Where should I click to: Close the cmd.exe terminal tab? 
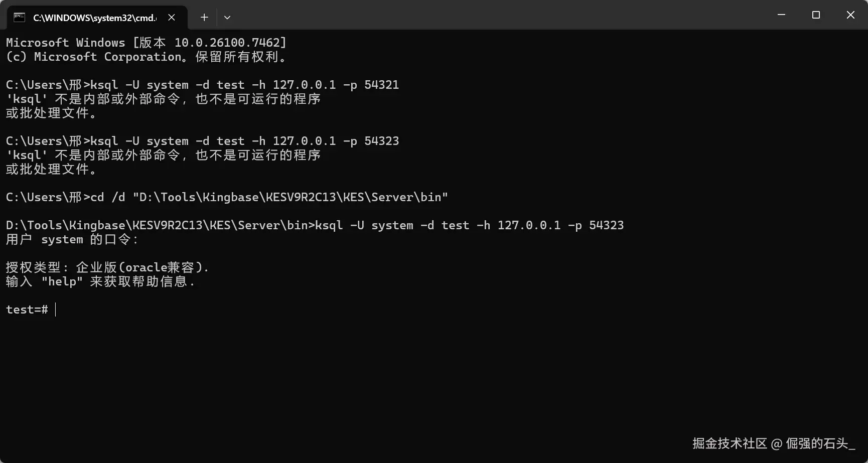(172, 18)
